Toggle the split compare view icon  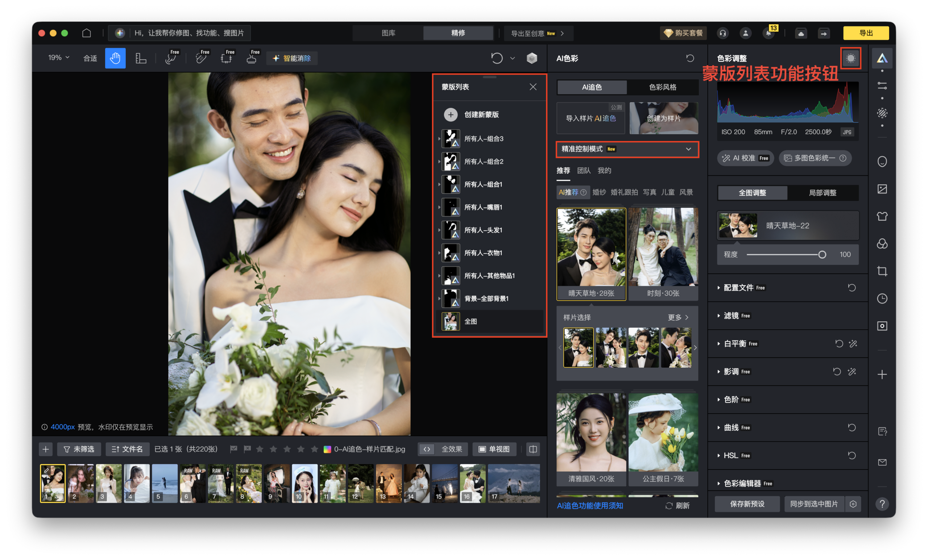pos(533,449)
